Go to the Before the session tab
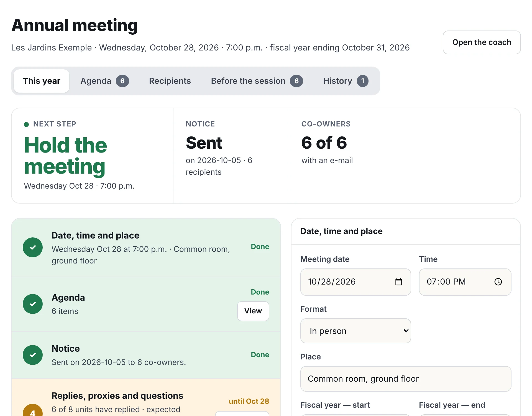This screenshot has height=416, width=532. pos(257,81)
